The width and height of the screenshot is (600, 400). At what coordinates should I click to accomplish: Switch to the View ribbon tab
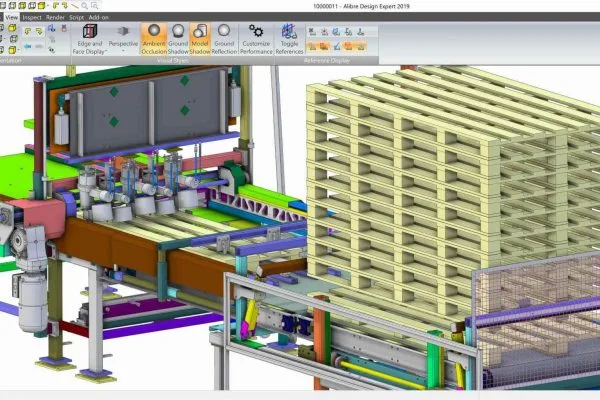(x=11, y=17)
